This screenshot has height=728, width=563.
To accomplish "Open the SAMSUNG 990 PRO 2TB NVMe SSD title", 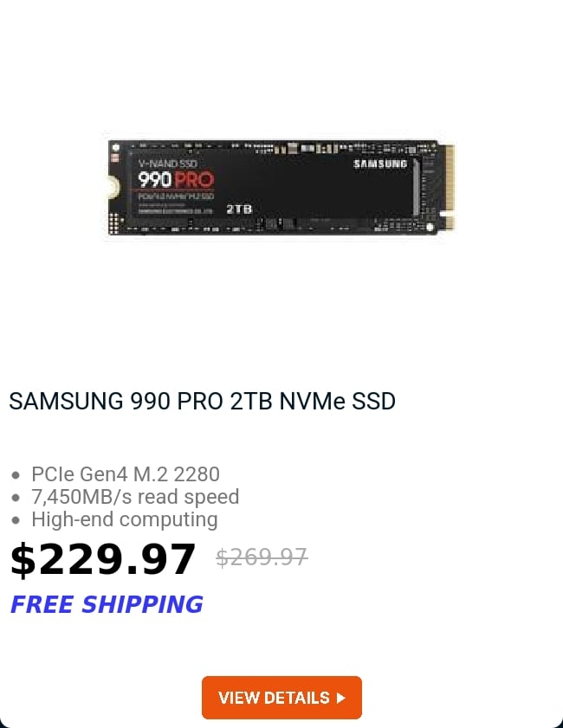I will coord(202,401).
